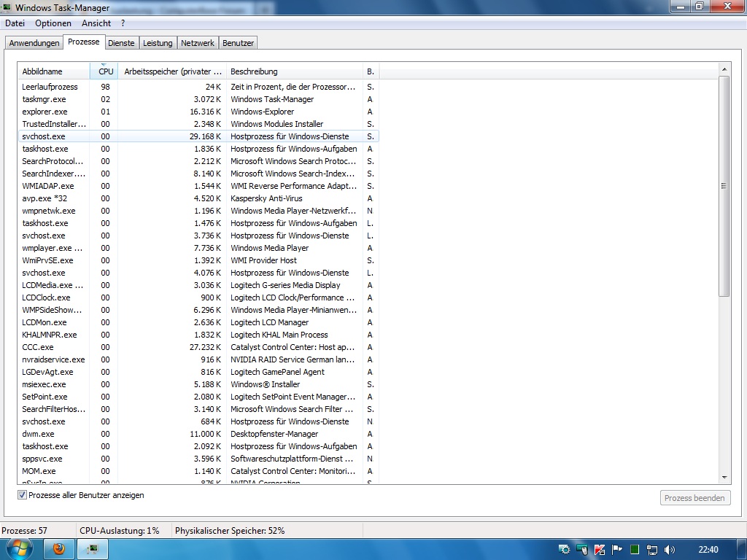Sort by the 'B.' column header
The width and height of the screenshot is (747, 560).
pos(371,71)
